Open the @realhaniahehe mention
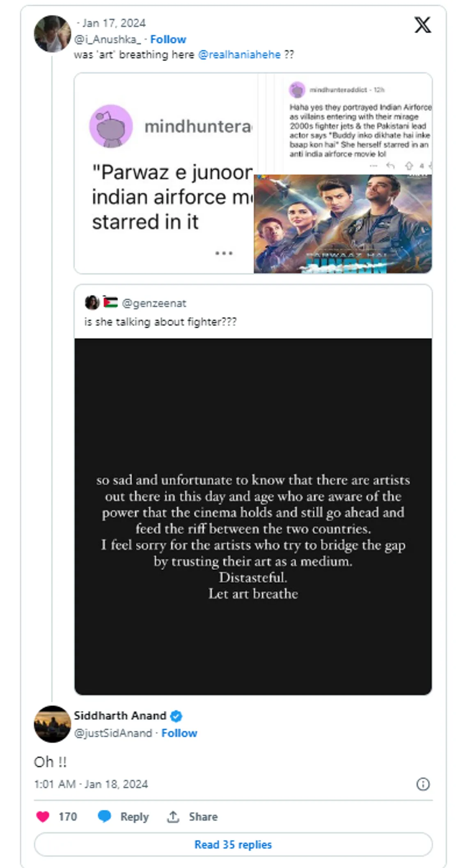Viewport: 456px width, 868px height. (x=239, y=55)
